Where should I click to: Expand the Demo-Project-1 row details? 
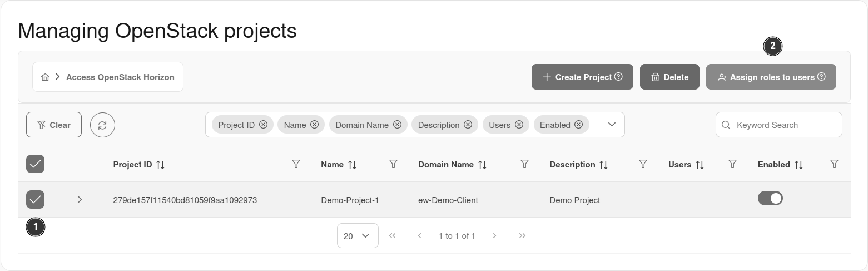[x=80, y=199]
